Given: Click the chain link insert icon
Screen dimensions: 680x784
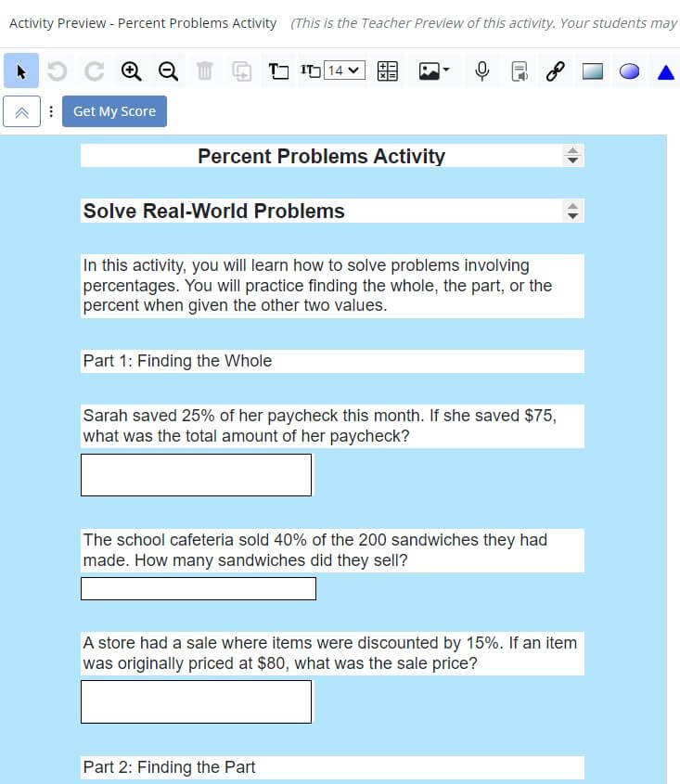Looking at the screenshot, I should [556, 71].
